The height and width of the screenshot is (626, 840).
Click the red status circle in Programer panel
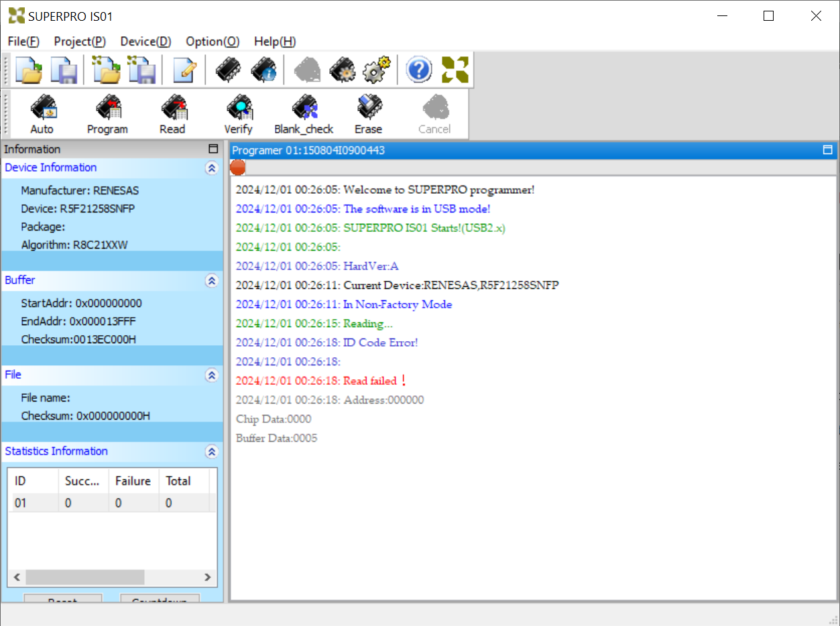coord(238,168)
